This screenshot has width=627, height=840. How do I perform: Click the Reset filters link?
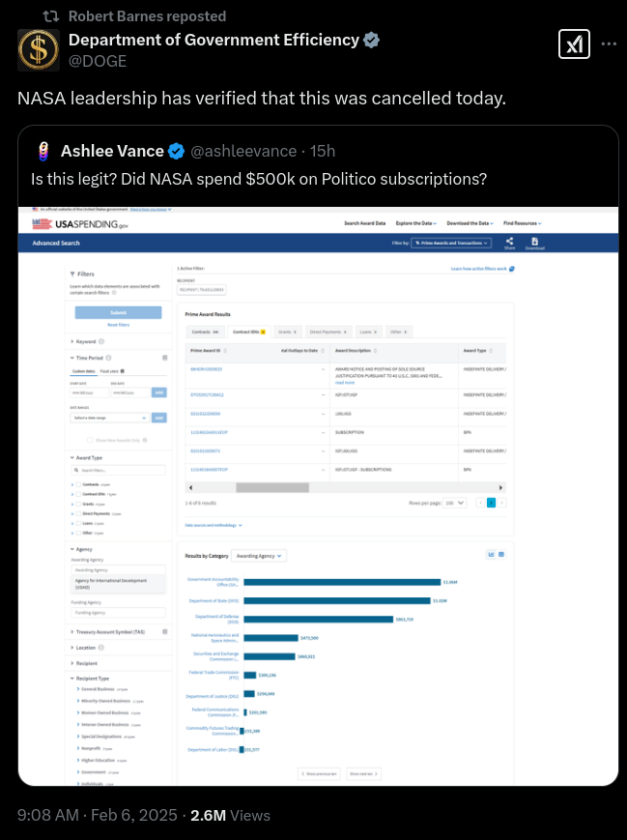click(x=118, y=325)
